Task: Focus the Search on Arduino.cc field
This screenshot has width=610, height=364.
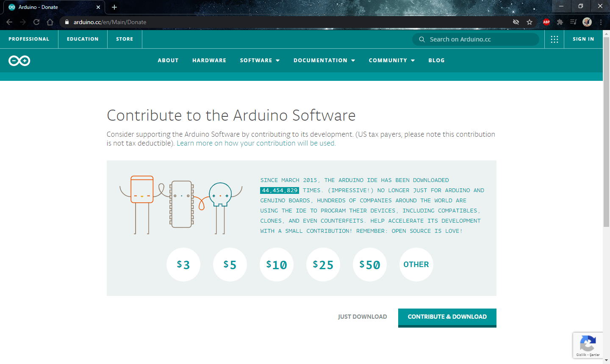Action: pos(476,39)
